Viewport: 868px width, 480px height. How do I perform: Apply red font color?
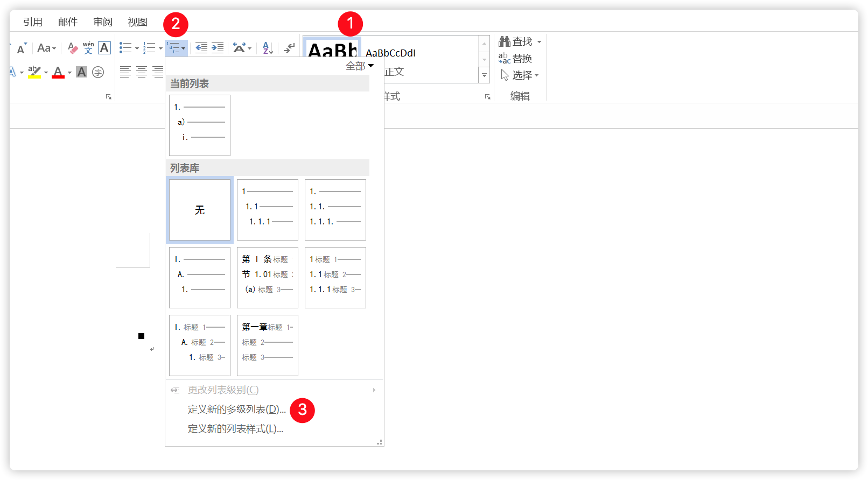(x=58, y=72)
